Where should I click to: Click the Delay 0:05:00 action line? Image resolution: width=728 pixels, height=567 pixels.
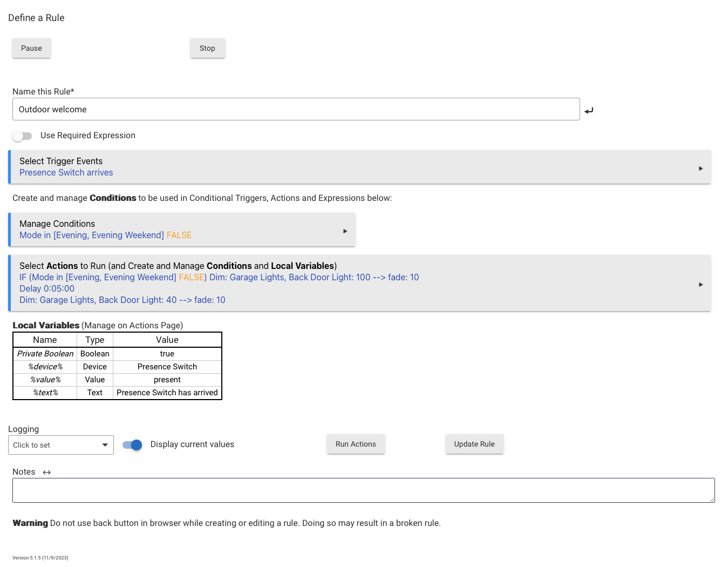tap(47, 289)
